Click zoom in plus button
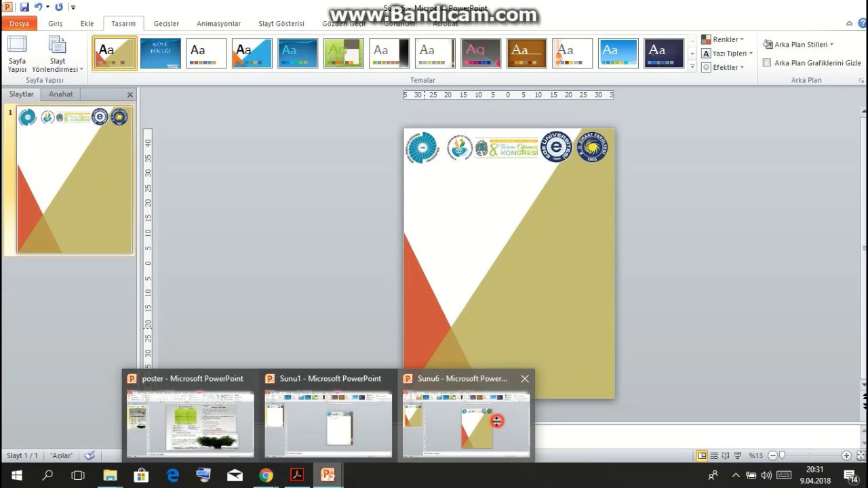This screenshot has height=488, width=868. 846,455
